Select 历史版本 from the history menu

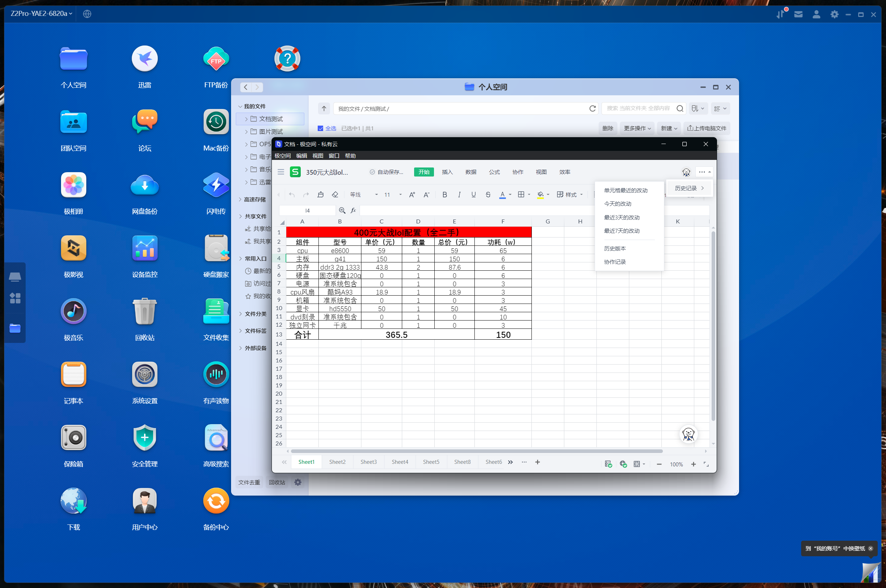(614, 248)
